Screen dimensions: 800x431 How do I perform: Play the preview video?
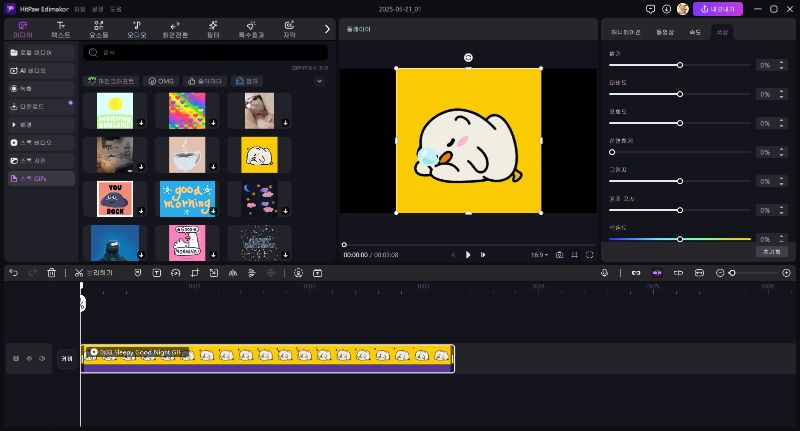(468, 255)
